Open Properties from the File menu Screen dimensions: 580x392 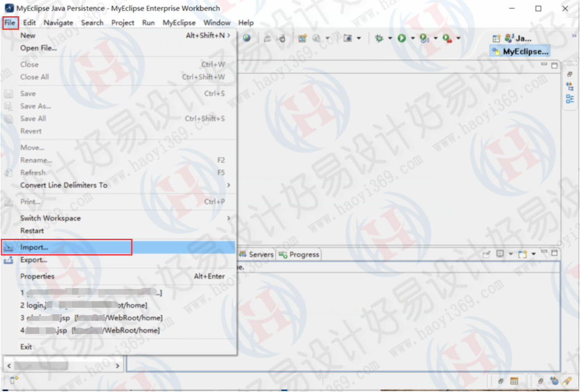pyautogui.click(x=118, y=276)
